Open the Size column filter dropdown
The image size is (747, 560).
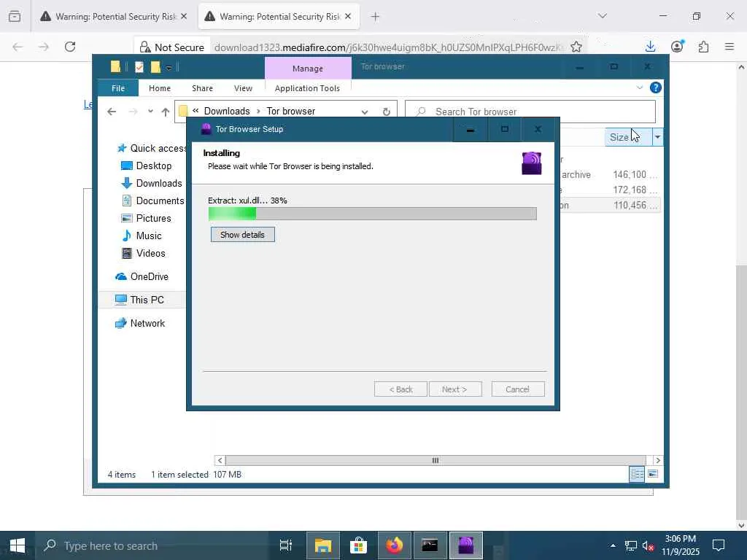(657, 137)
